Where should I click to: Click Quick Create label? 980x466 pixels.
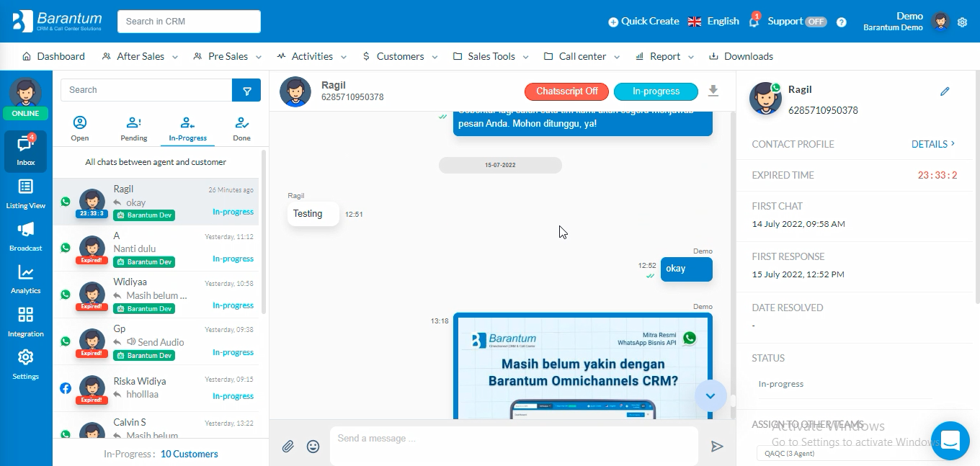(x=650, y=21)
